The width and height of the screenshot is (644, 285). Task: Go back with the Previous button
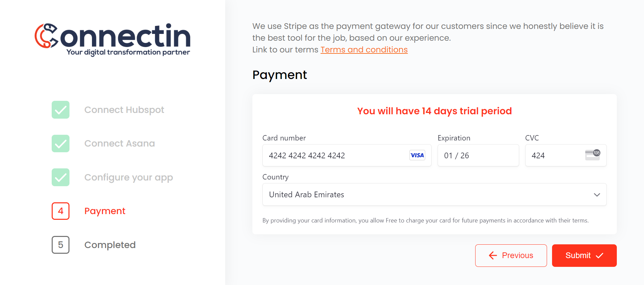(x=511, y=255)
